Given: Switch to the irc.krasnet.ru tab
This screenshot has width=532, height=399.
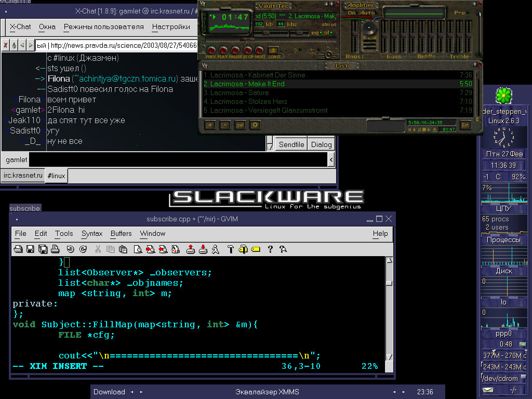Looking at the screenshot, I should 23,176.
